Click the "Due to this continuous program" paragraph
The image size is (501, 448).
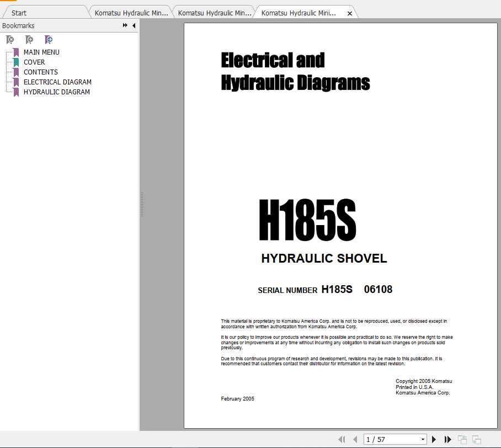[332, 361]
